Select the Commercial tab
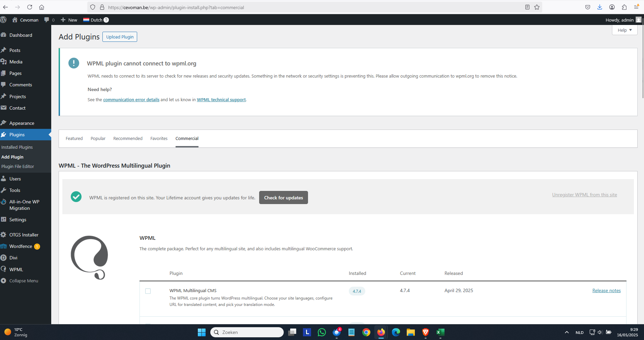 coord(187,138)
